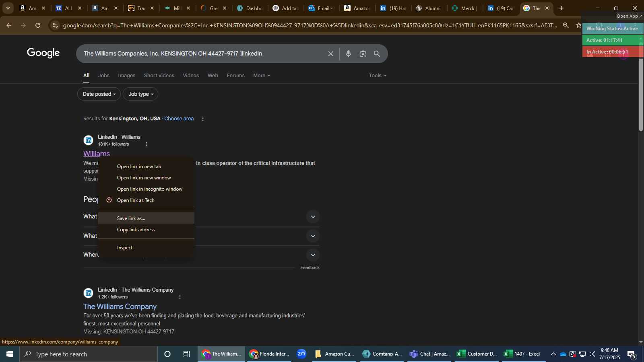Image resolution: width=644 pixels, height=362 pixels.
Task: Open more options for Williams LinkedIn result
Action: point(147,144)
